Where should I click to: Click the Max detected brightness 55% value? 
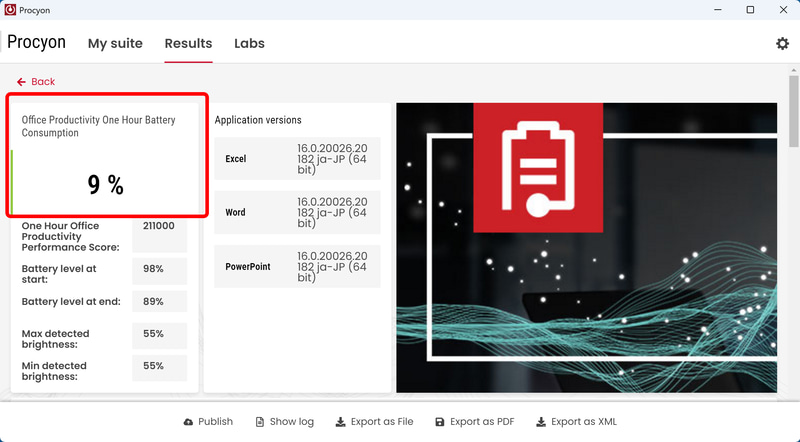(x=153, y=334)
